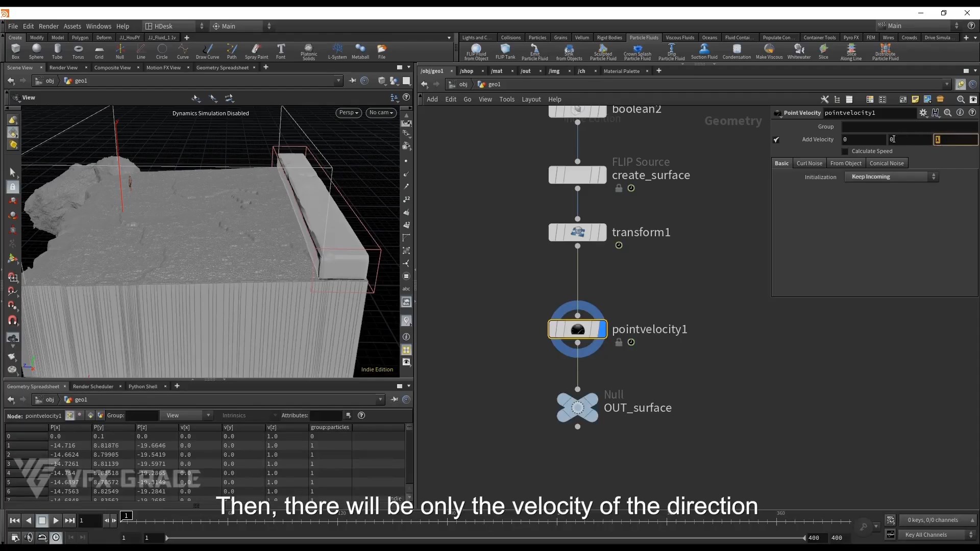Create a Sphere using the shelf tool
The image size is (980, 551).
[36, 51]
